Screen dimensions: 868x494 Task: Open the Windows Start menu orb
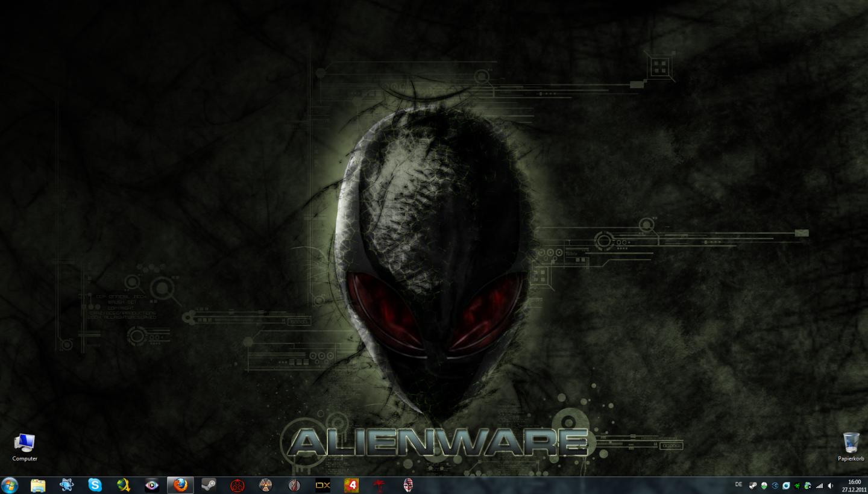tap(10, 485)
